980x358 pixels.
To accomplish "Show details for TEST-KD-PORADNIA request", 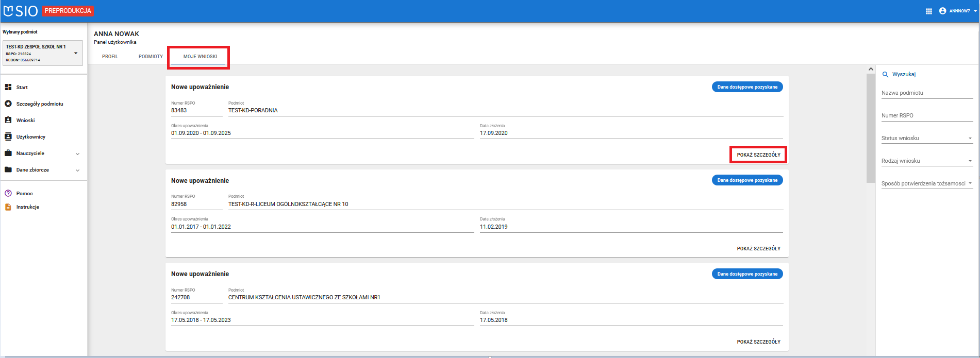I will pyautogui.click(x=758, y=155).
